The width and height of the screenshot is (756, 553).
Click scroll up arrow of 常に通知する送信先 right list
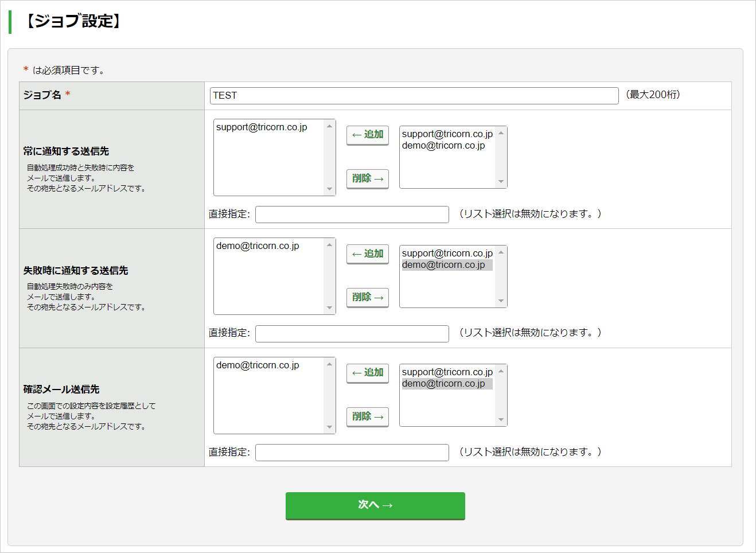[501, 133]
